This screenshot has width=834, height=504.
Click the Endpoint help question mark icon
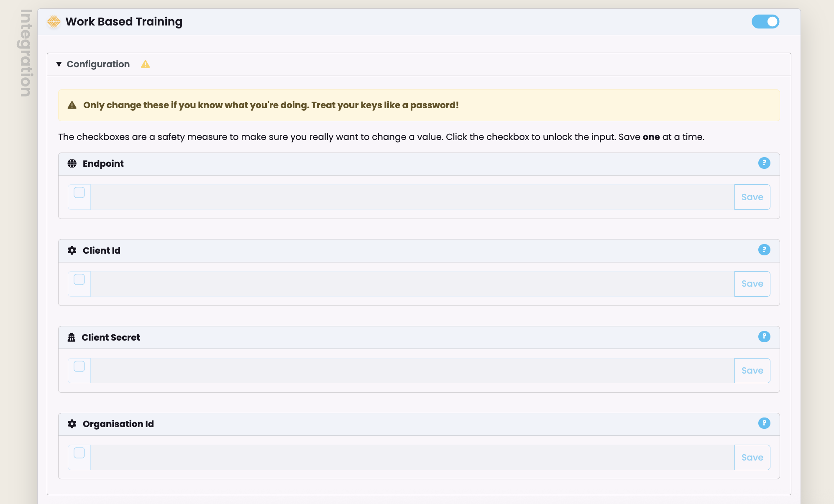[x=764, y=163]
